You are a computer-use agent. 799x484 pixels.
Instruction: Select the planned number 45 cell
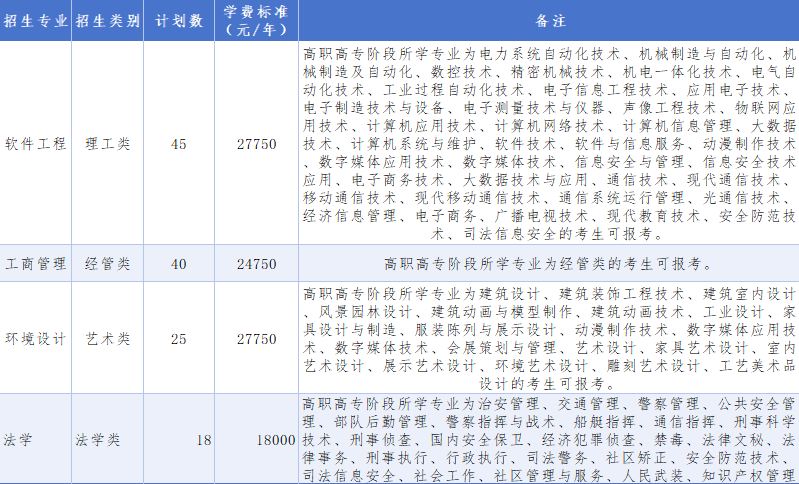tap(179, 143)
